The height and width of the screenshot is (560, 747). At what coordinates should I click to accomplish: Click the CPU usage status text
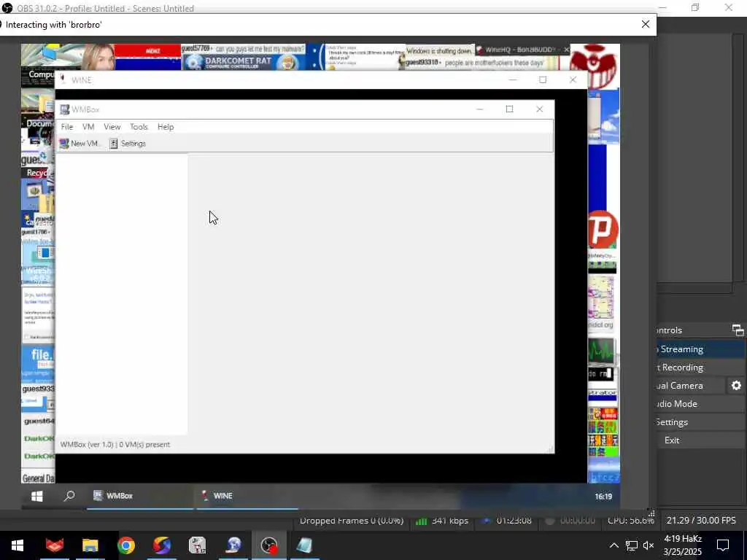[631, 521]
